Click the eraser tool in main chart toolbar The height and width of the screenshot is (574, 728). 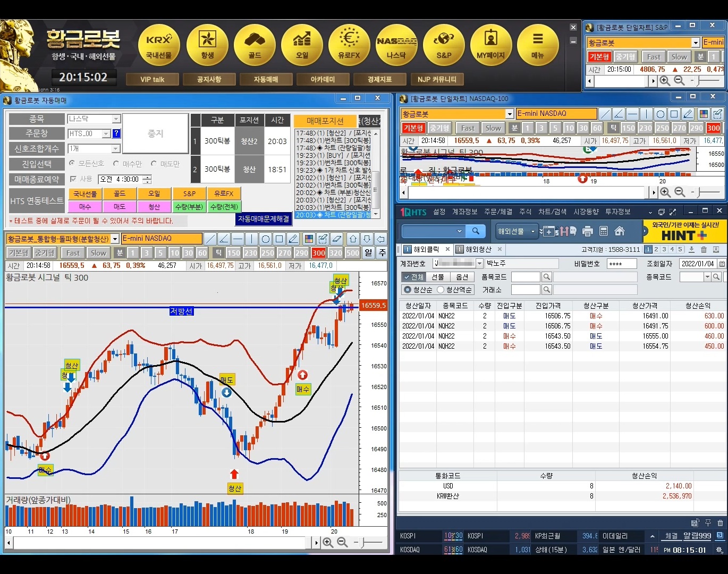pos(337,239)
